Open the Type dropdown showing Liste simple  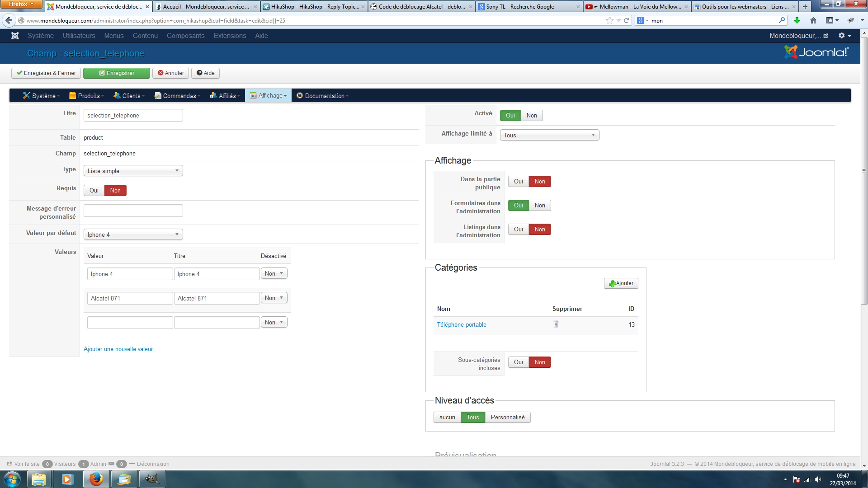pos(133,171)
